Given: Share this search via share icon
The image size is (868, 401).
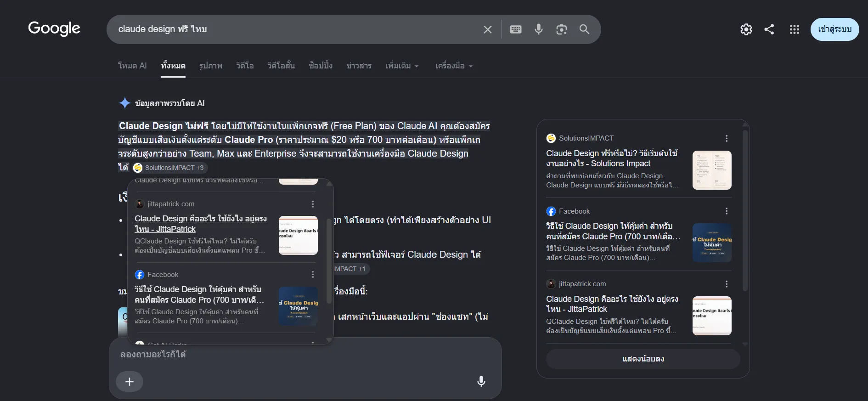Looking at the screenshot, I should 769,29.
